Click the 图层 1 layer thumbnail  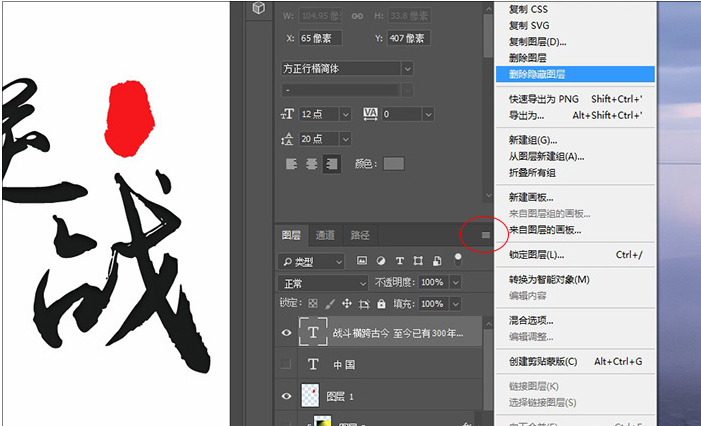[310, 396]
